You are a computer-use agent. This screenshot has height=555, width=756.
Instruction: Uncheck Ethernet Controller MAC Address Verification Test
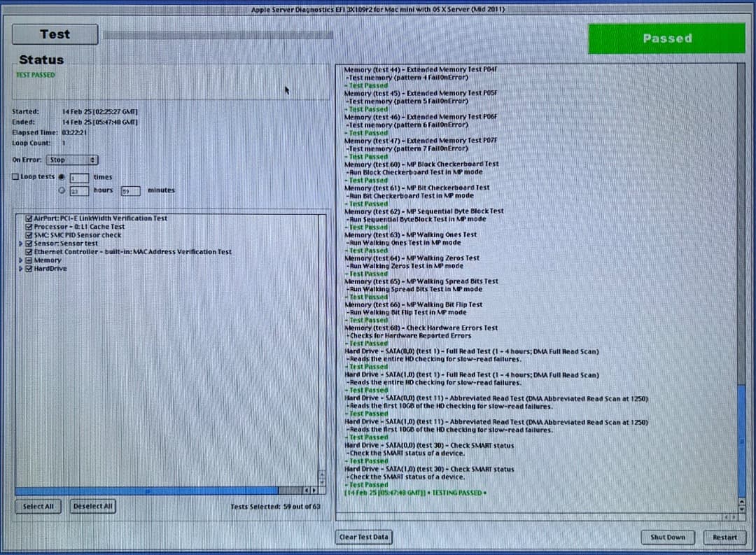tap(28, 251)
